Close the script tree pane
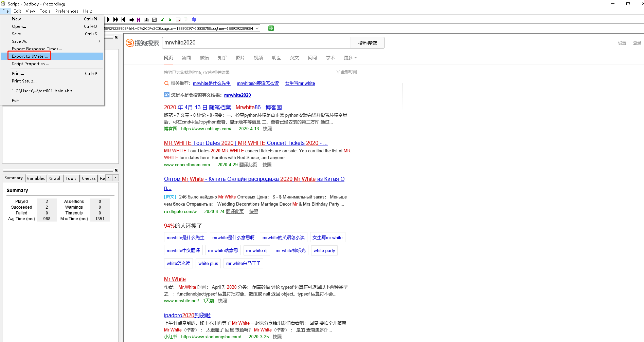 click(x=117, y=37)
